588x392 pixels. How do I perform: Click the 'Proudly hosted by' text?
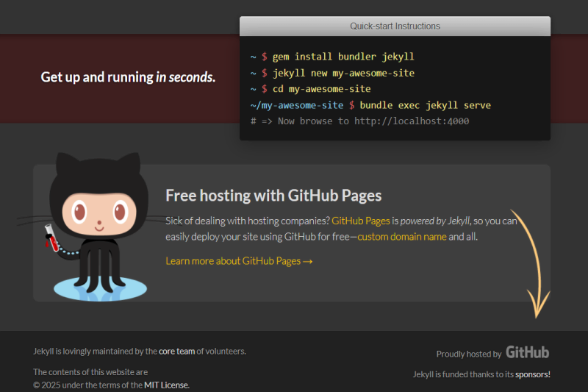[x=468, y=354]
